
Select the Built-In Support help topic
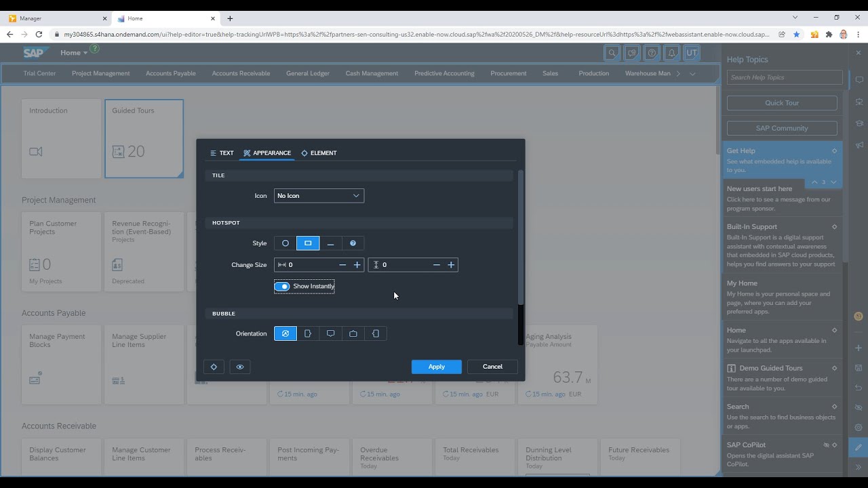(x=782, y=245)
